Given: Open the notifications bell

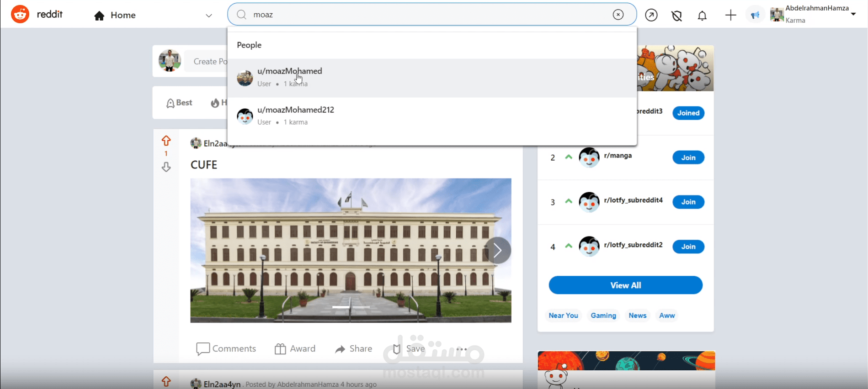Looking at the screenshot, I should pyautogui.click(x=703, y=16).
